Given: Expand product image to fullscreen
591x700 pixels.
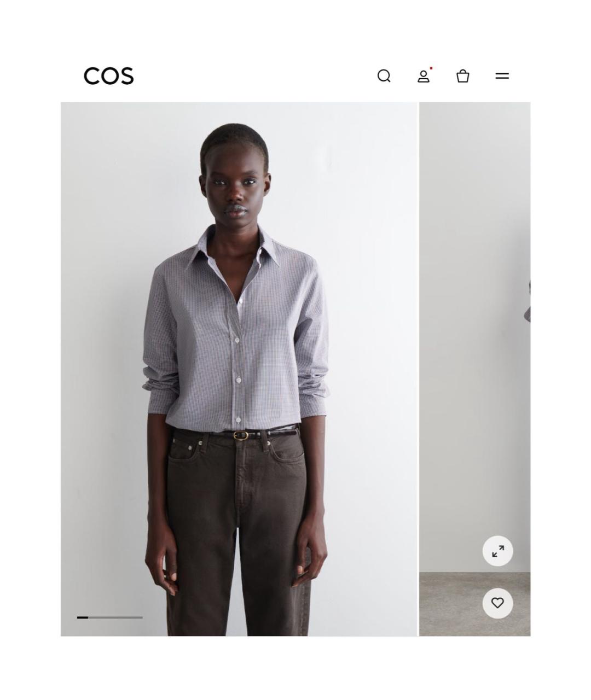Looking at the screenshot, I should (x=497, y=551).
